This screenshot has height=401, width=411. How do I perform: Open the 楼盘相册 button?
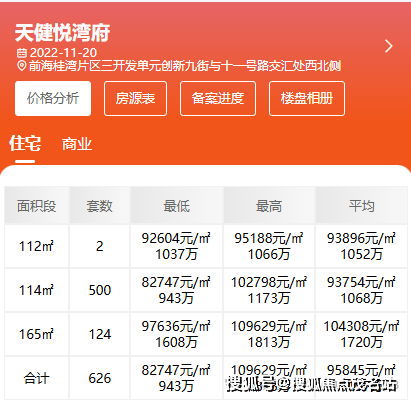pyautogui.click(x=307, y=98)
